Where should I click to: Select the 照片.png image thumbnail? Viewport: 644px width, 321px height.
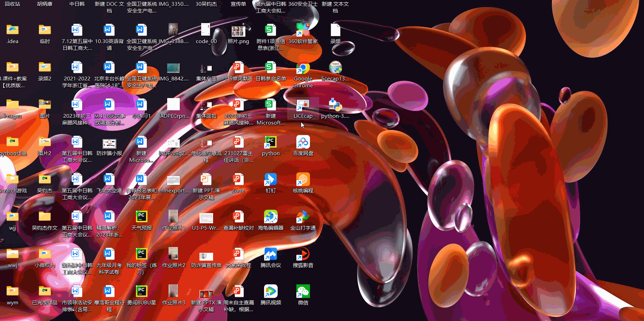click(238, 31)
